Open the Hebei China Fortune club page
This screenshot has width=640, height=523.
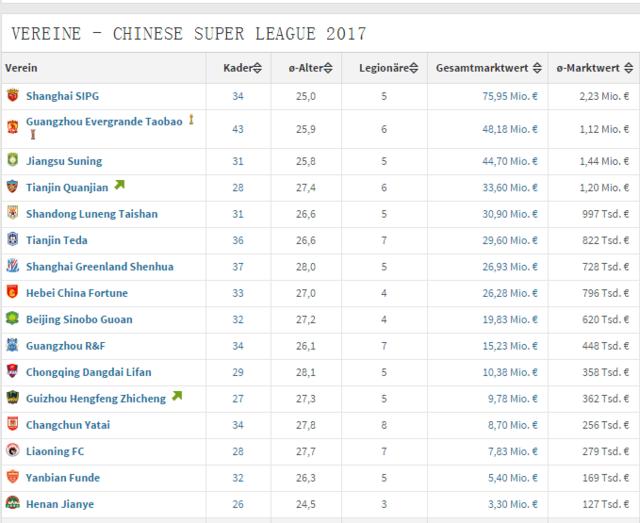(77, 293)
